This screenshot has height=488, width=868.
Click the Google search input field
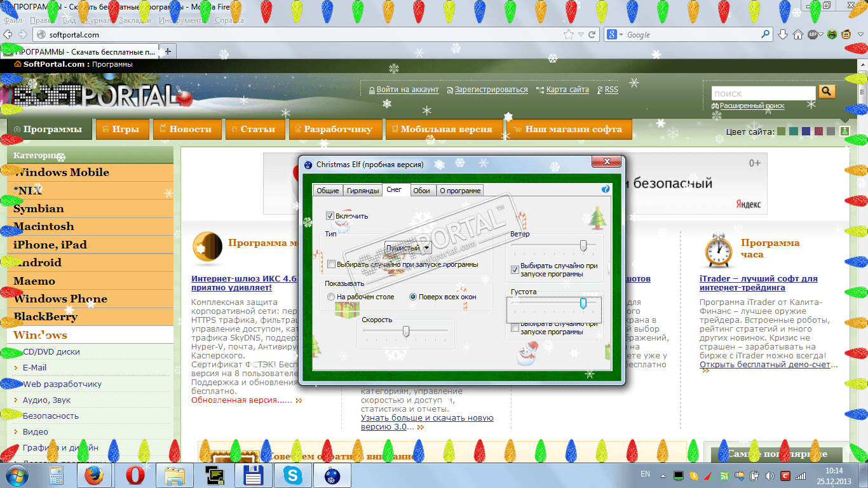coord(693,35)
